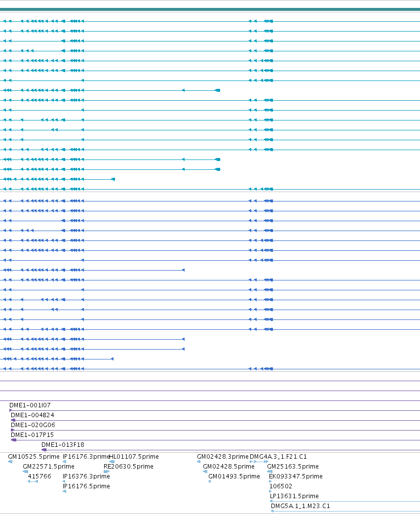
Task: Open the DMG4A.3_1.F21.C1 feature label
Action: (278, 456)
